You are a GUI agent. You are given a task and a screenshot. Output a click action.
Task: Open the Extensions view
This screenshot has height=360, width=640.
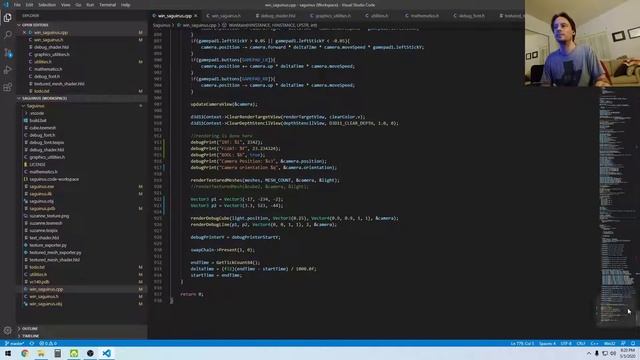tap(7, 87)
